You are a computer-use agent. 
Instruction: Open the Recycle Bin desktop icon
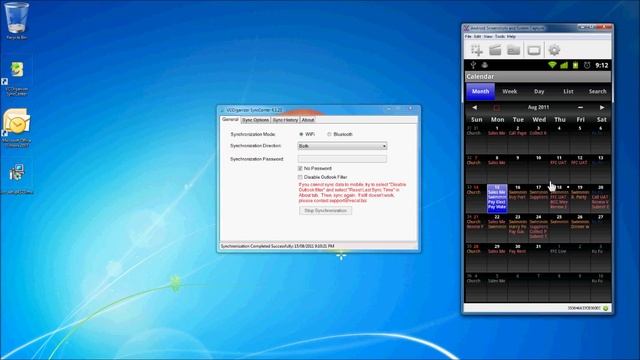pos(16,20)
